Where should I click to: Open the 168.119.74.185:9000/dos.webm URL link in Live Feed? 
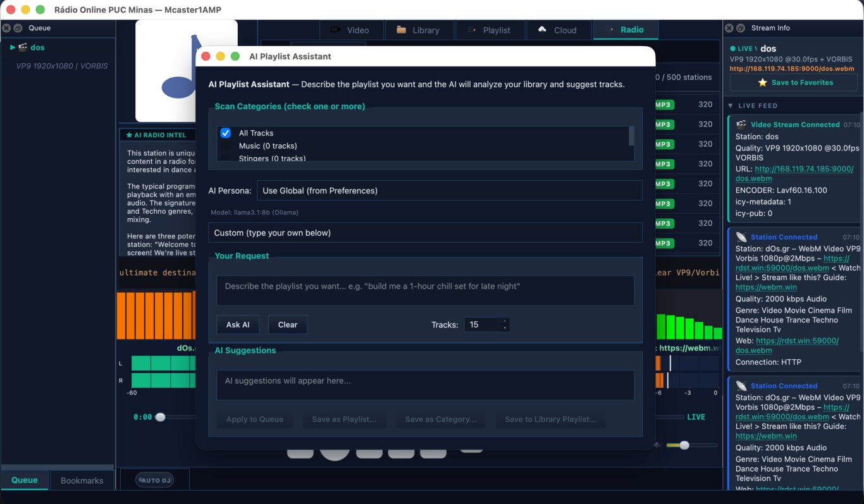(794, 174)
